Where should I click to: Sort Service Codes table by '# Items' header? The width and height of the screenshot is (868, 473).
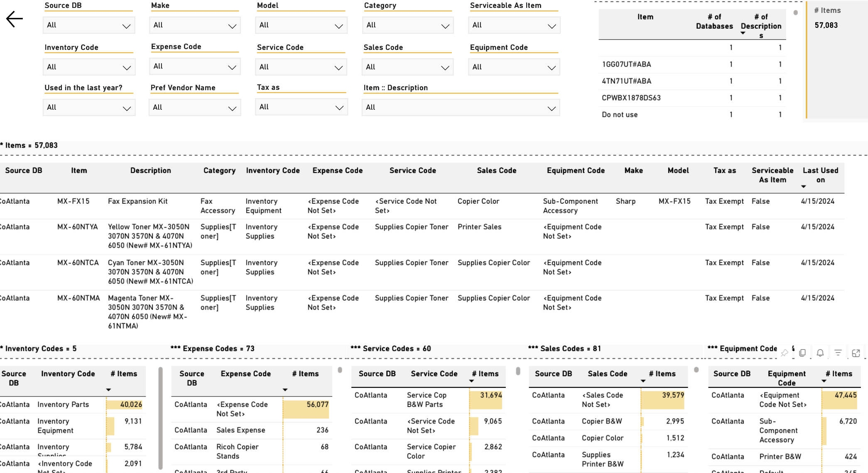pos(485,374)
